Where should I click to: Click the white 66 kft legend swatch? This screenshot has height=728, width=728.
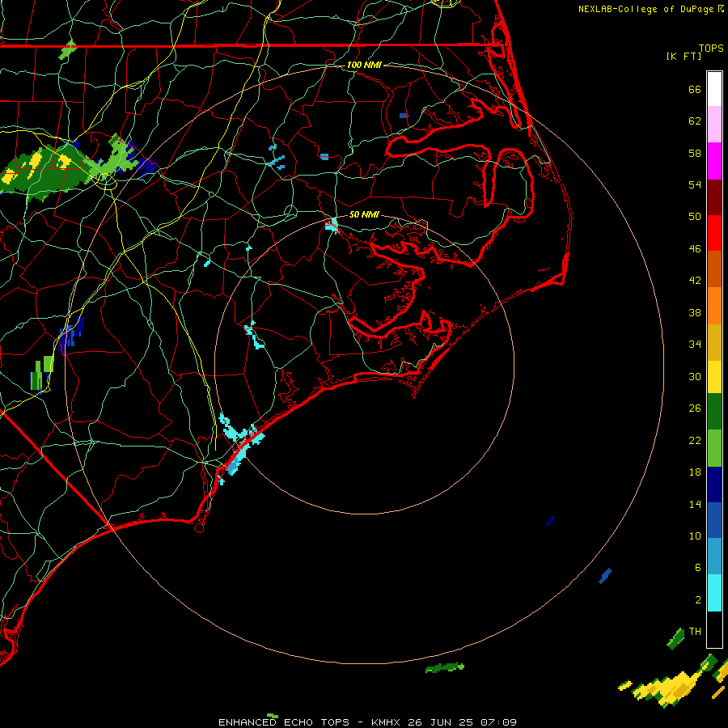pos(714,89)
